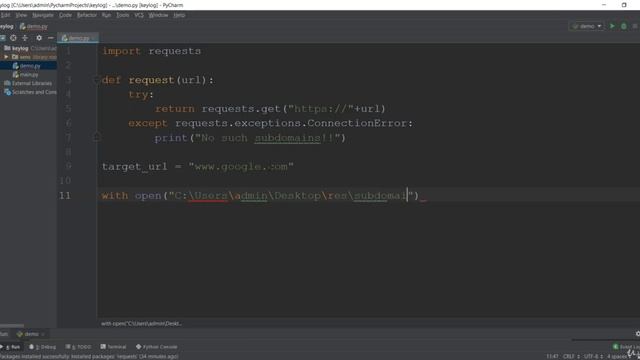
Task: Open the Debug tool window tab
Action: click(x=42, y=347)
